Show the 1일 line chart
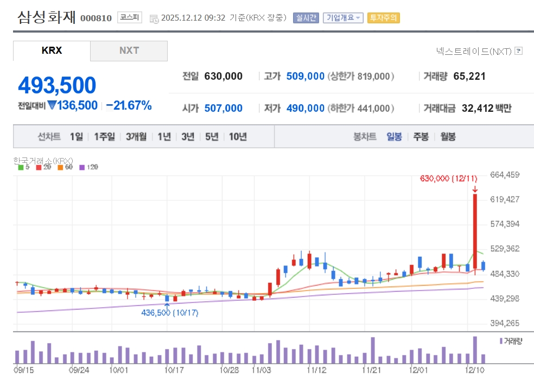This screenshot has height=392, width=534. 77,137
